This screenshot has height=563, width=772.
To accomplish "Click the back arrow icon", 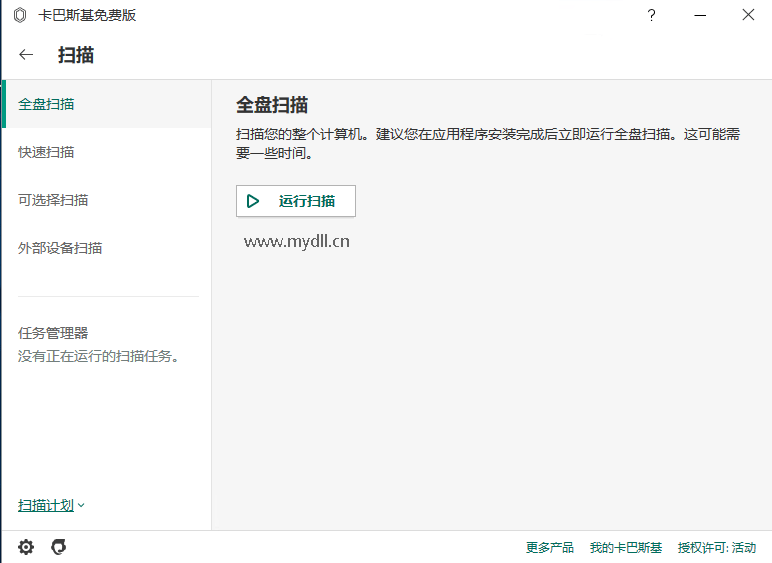I will point(26,55).
